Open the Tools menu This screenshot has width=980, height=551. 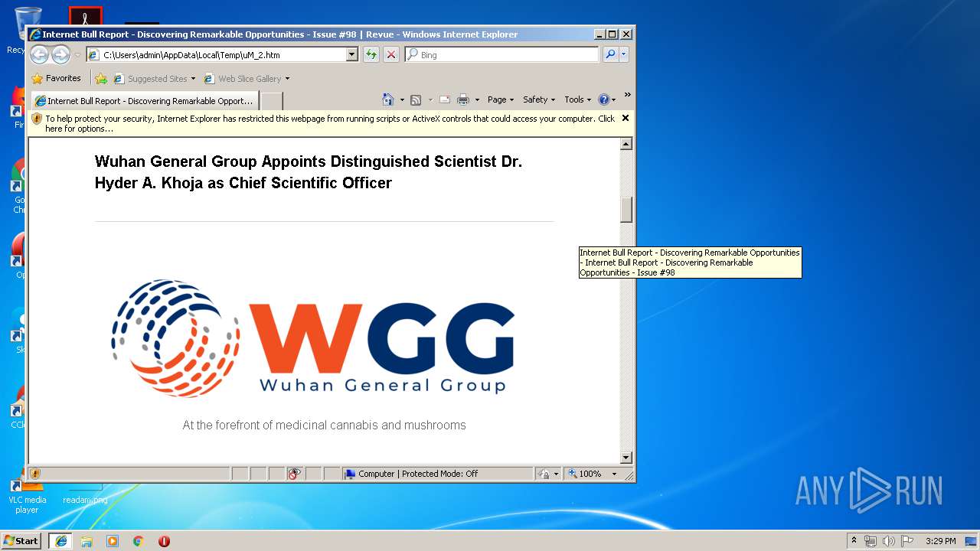pos(577,99)
